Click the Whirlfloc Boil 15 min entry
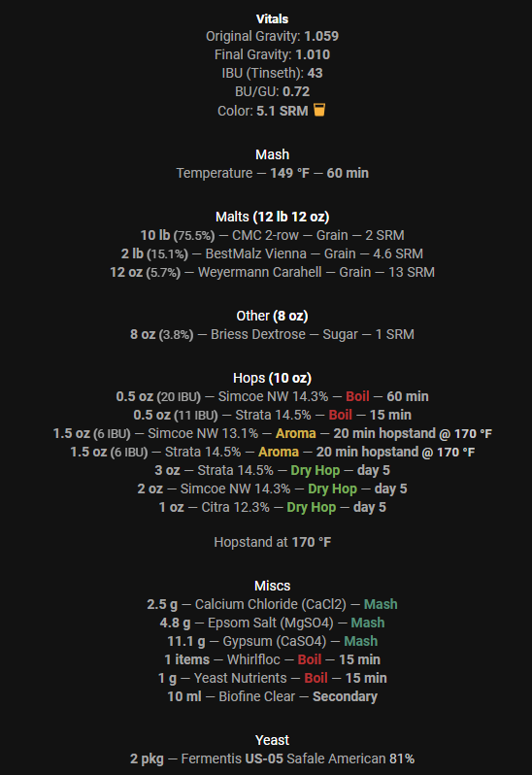 (x=272, y=659)
